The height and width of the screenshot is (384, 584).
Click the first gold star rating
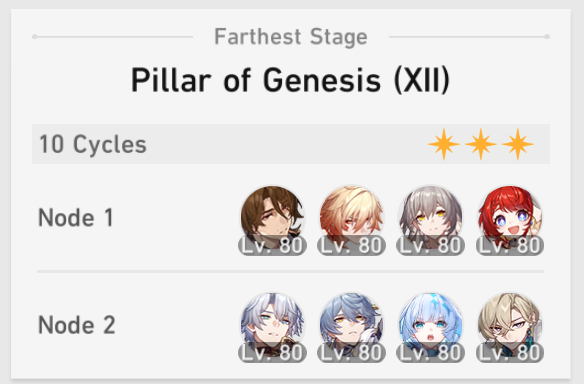(444, 144)
